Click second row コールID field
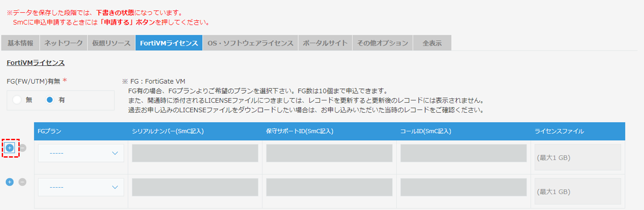The height and width of the screenshot is (210, 644). (x=464, y=187)
